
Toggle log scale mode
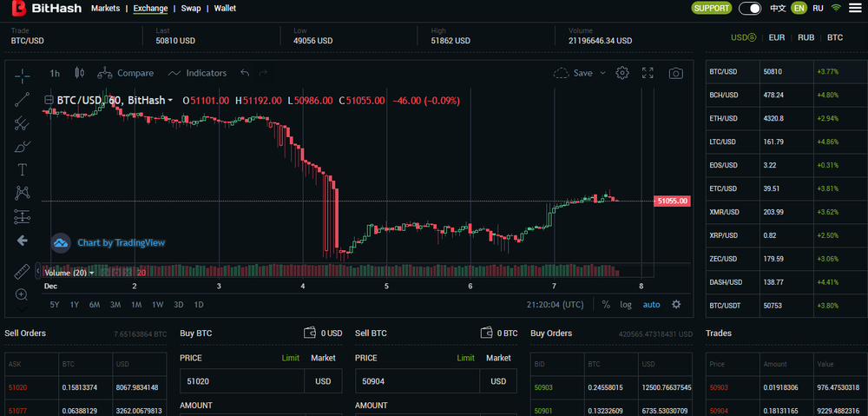626,304
